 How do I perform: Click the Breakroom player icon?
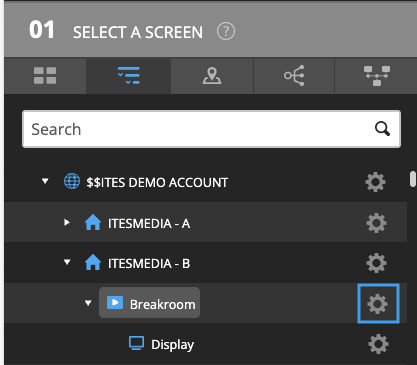pos(115,303)
